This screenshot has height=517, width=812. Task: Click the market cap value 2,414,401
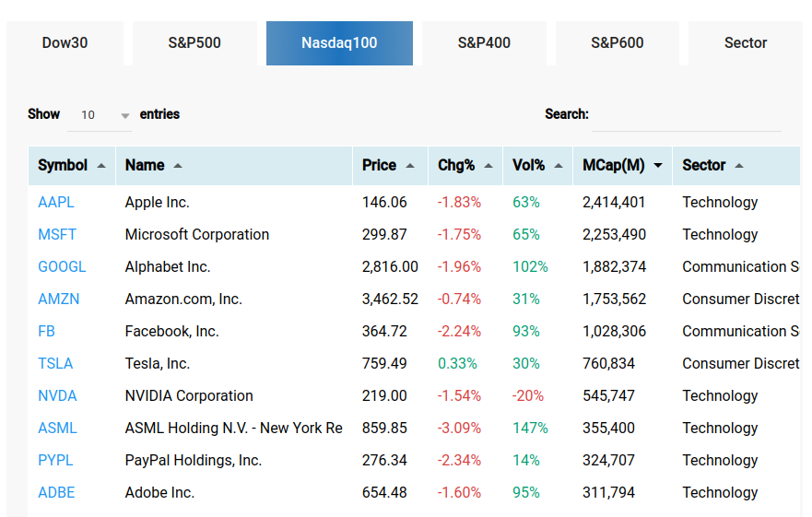click(x=614, y=203)
